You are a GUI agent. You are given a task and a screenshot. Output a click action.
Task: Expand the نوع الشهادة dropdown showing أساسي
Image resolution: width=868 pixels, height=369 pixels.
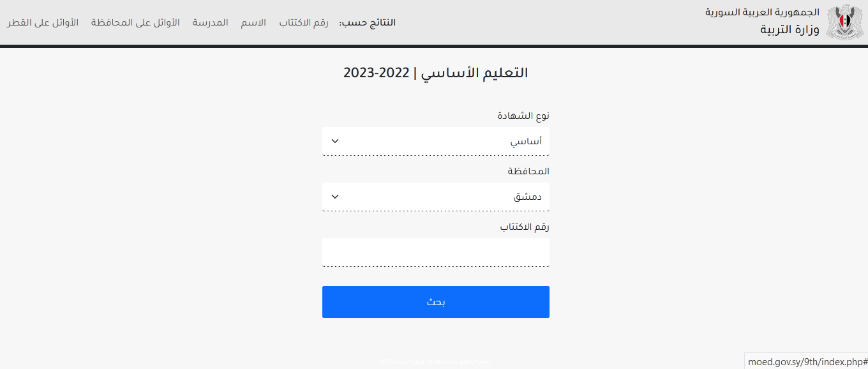pos(435,141)
